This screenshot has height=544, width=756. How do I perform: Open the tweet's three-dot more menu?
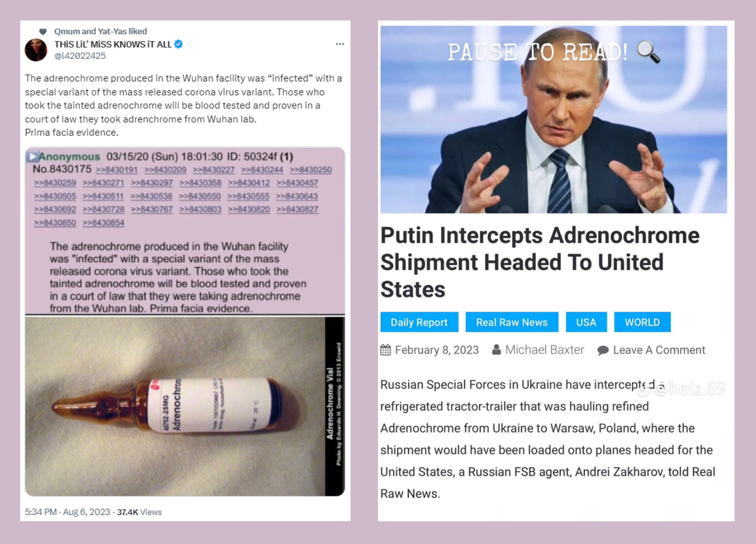[340, 44]
